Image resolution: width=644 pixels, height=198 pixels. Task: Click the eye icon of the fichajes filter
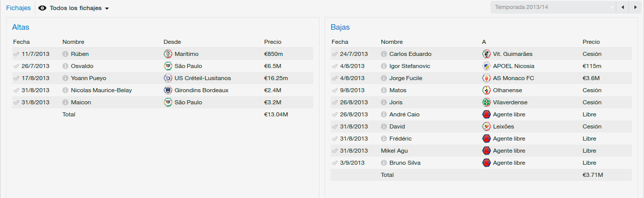(43, 8)
